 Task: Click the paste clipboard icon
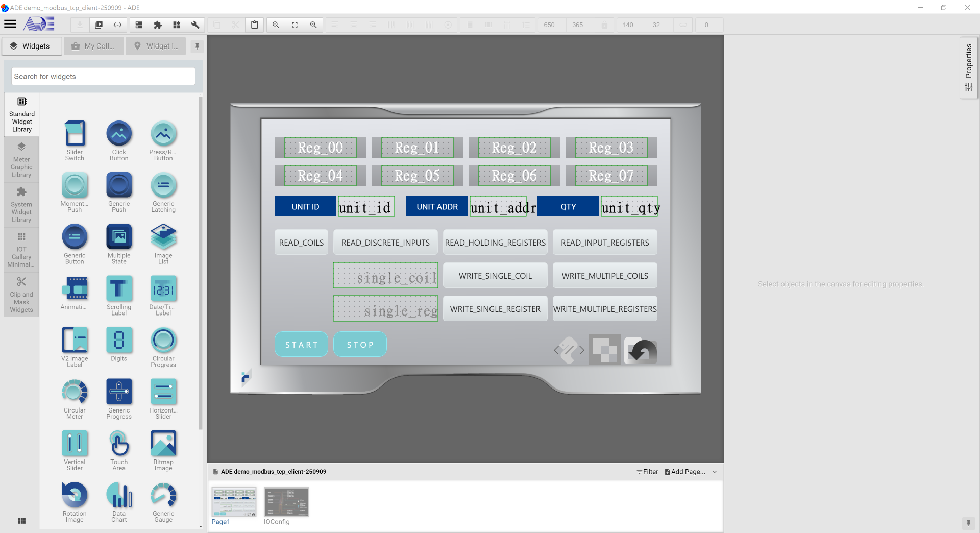click(x=254, y=25)
